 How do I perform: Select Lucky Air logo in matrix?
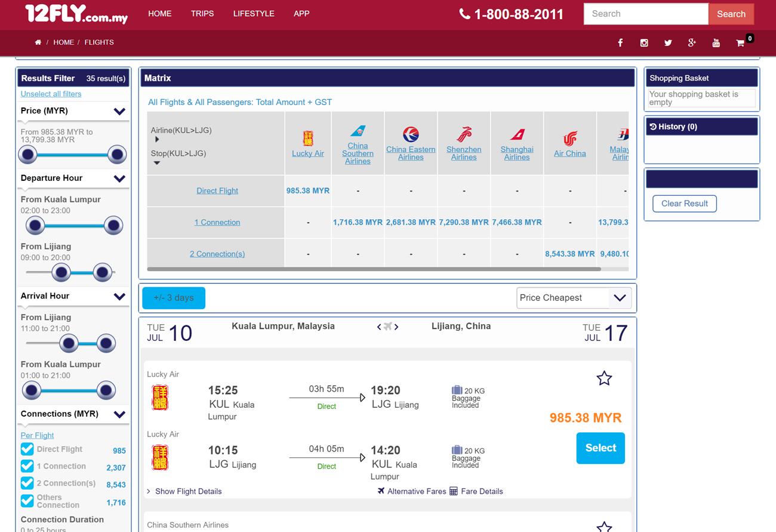[x=308, y=138]
